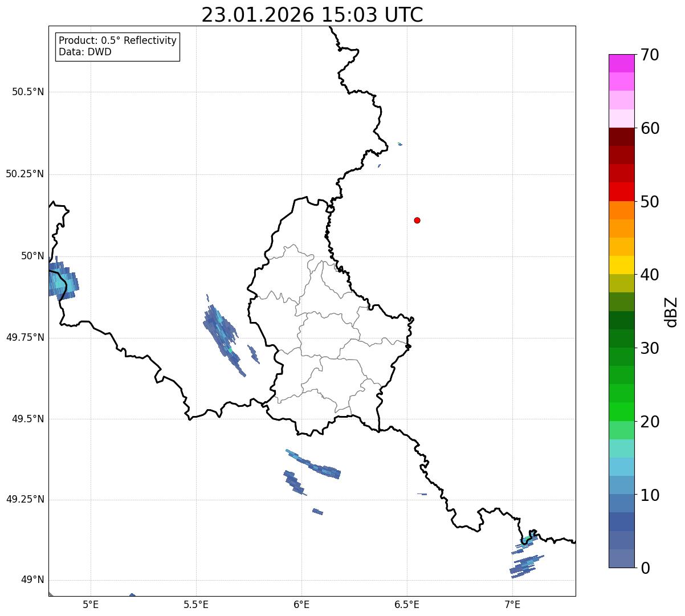Click the 6.5°E longitude label
Image resolution: width=685 pixels, height=616 pixels.
pyautogui.click(x=407, y=605)
